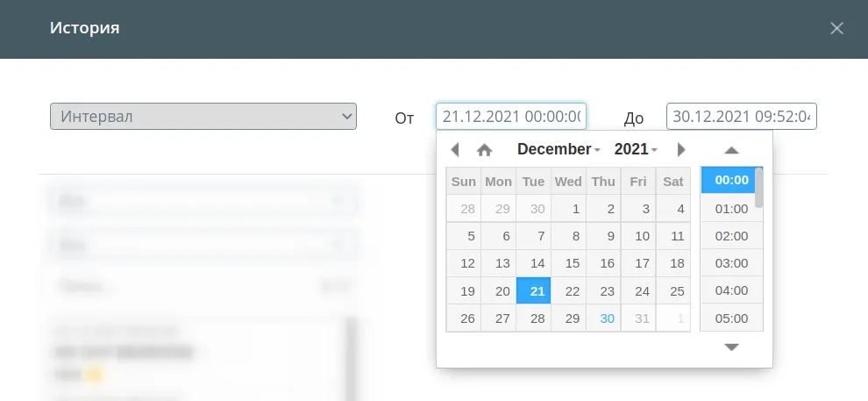Choose 05:00 in the time list
This screenshot has width=868, height=401.
pos(731,319)
